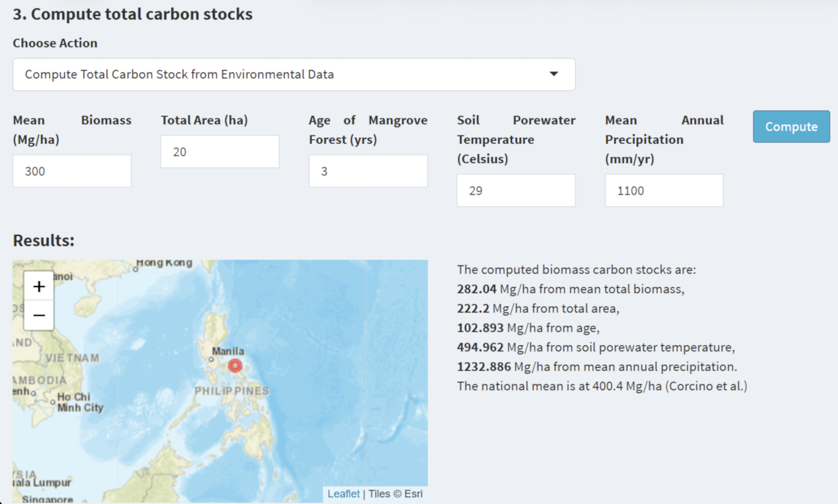The width and height of the screenshot is (838, 504).
Task: Click the map zoom out minus button
Action: click(x=39, y=316)
